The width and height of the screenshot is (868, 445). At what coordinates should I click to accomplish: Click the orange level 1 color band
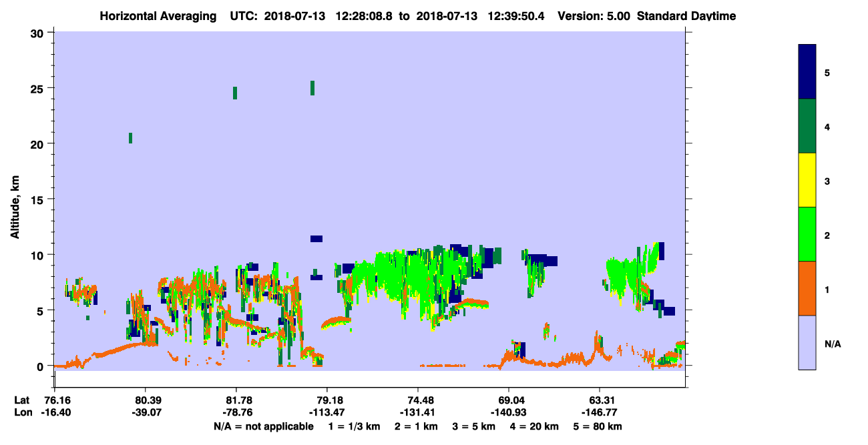tap(807, 288)
